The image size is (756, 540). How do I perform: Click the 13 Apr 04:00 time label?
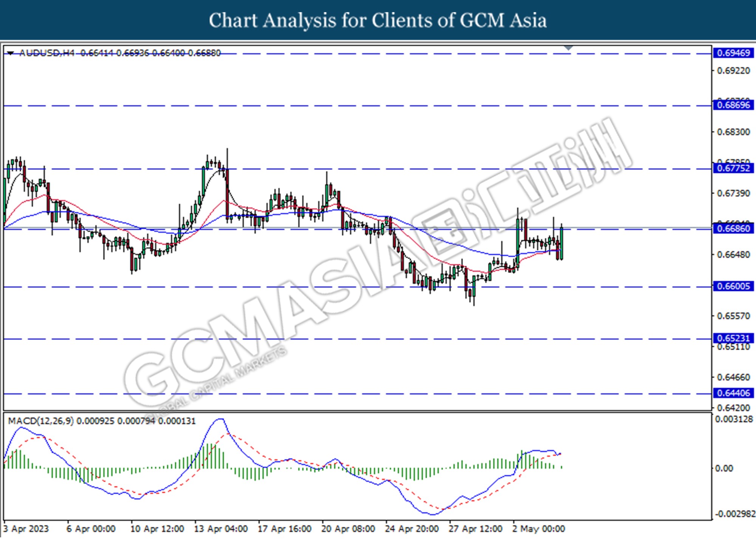tap(221, 529)
